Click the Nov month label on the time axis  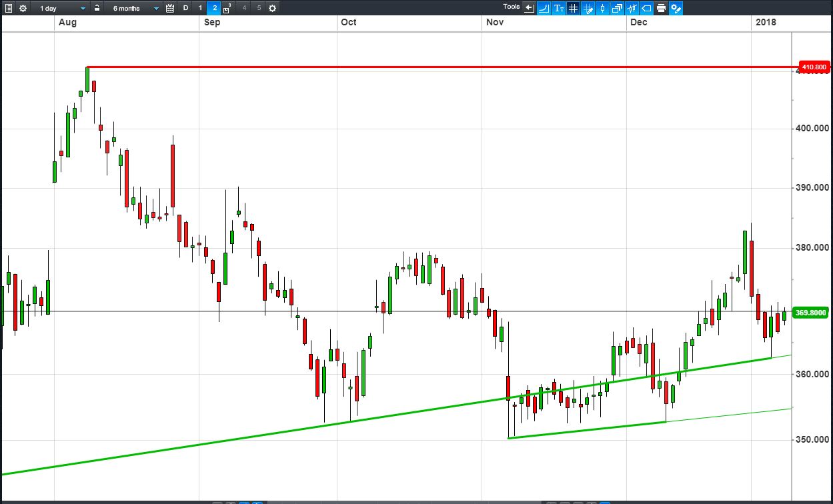click(x=494, y=22)
